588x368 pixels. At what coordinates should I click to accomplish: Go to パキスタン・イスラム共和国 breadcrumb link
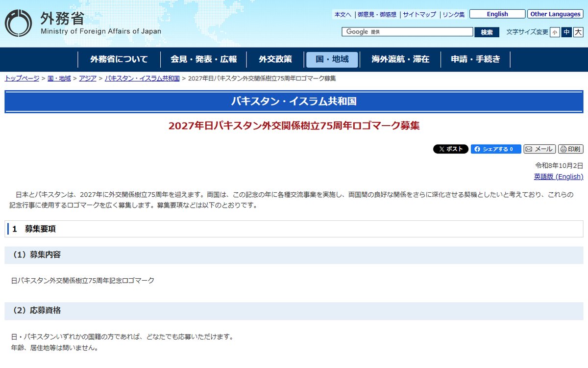[142, 79]
